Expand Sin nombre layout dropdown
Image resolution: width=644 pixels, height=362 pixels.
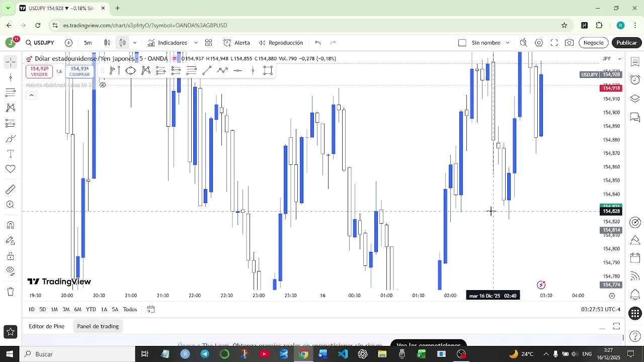pyautogui.click(x=507, y=43)
